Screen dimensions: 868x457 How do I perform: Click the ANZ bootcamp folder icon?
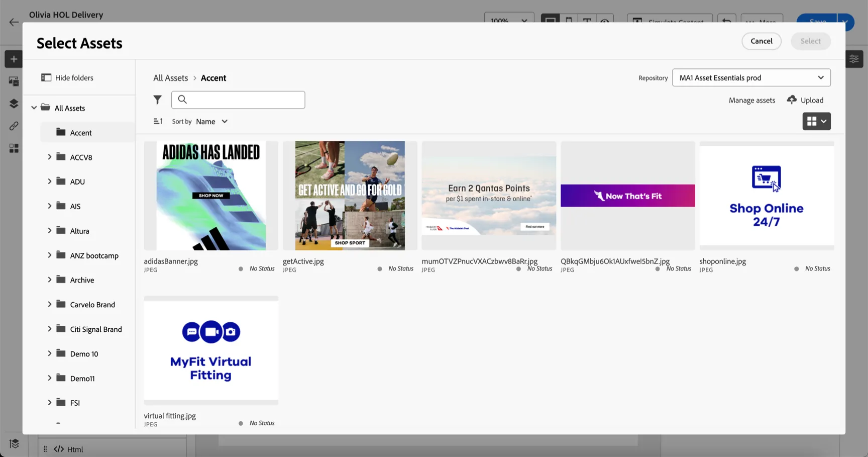pos(61,255)
